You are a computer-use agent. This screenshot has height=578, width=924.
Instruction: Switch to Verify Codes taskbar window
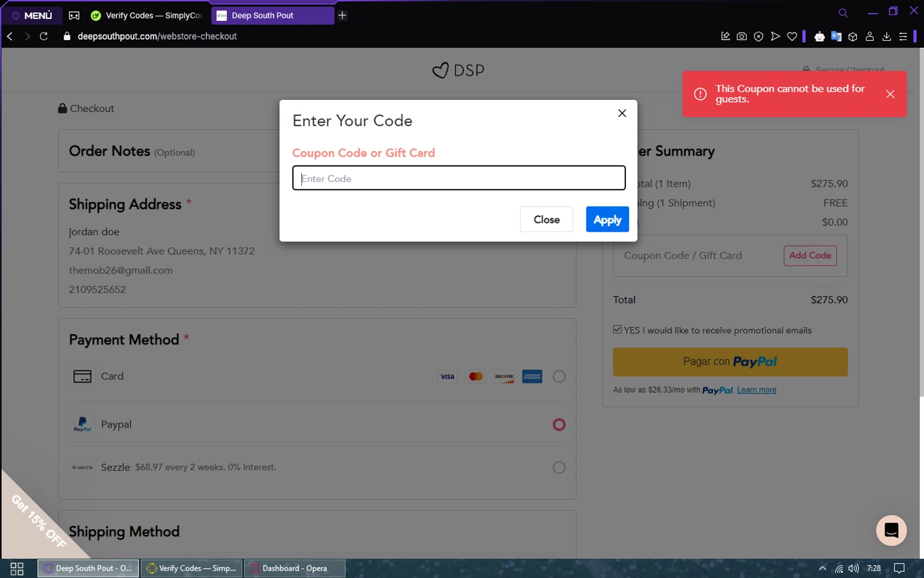[192, 568]
